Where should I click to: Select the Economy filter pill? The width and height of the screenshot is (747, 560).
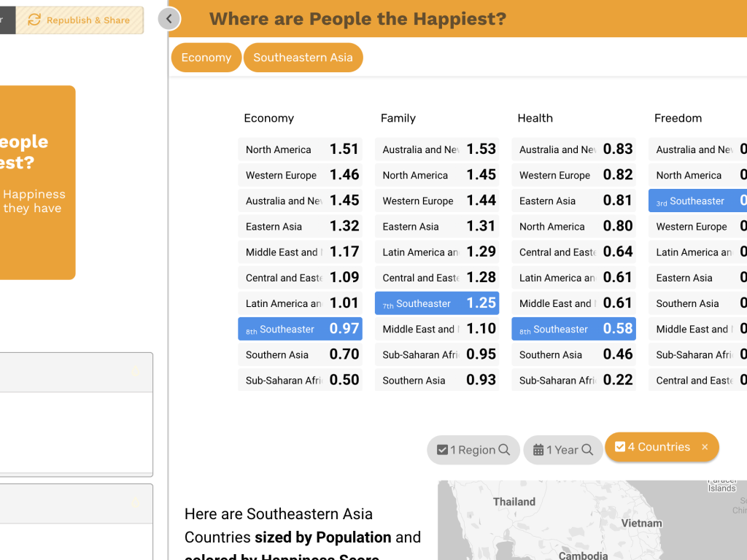click(206, 58)
